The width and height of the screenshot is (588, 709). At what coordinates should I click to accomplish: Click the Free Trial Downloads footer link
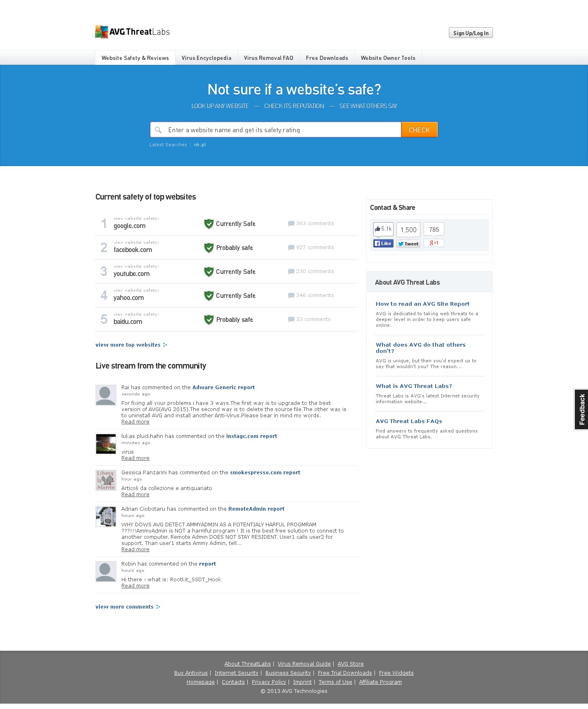[345, 673]
